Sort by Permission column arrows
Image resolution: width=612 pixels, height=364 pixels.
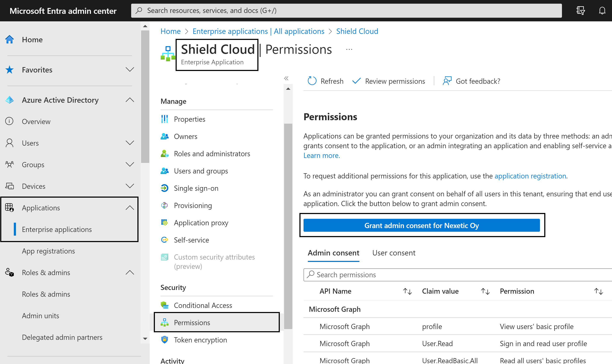pyautogui.click(x=598, y=291)
